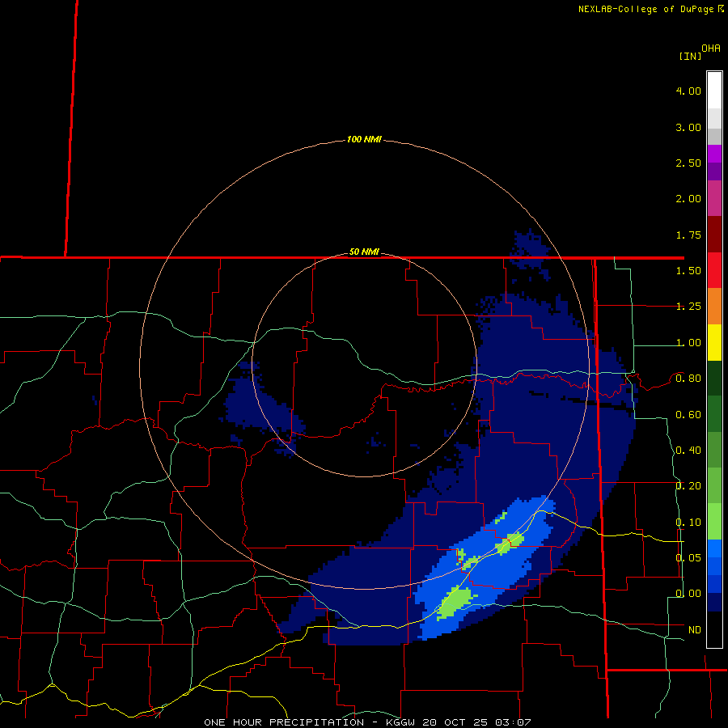The image size is (728, 728).
Task: Pick the pink swatch beside 2.00
Action: [714, 198]
